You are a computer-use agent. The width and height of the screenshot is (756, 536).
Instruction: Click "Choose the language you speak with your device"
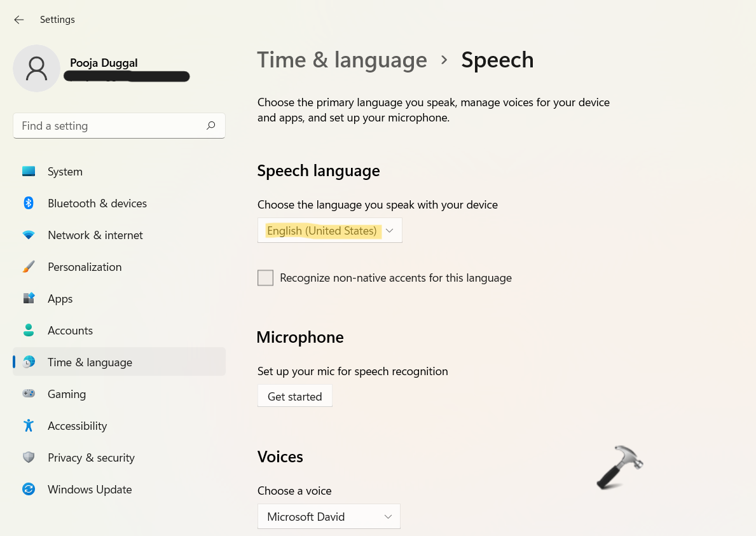378,205
